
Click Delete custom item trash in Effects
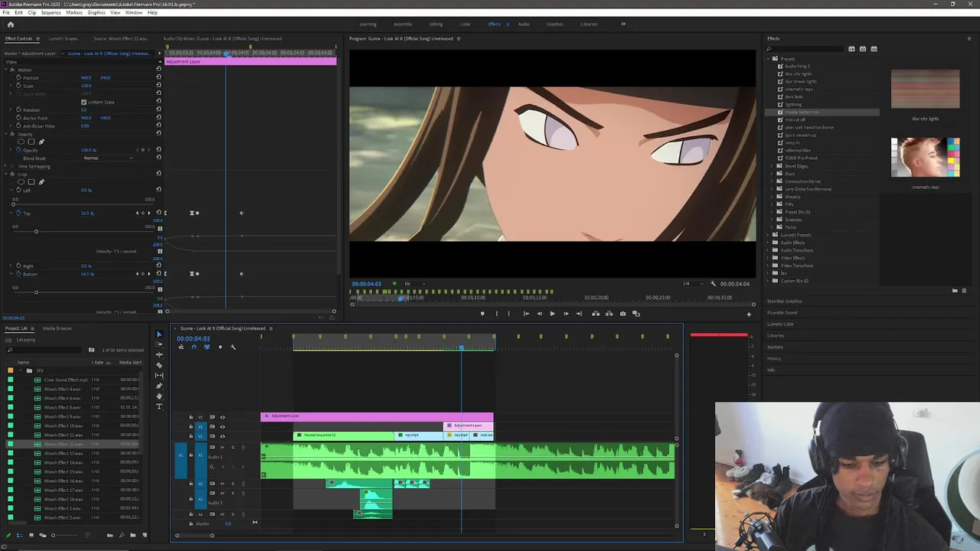[964, 290]
